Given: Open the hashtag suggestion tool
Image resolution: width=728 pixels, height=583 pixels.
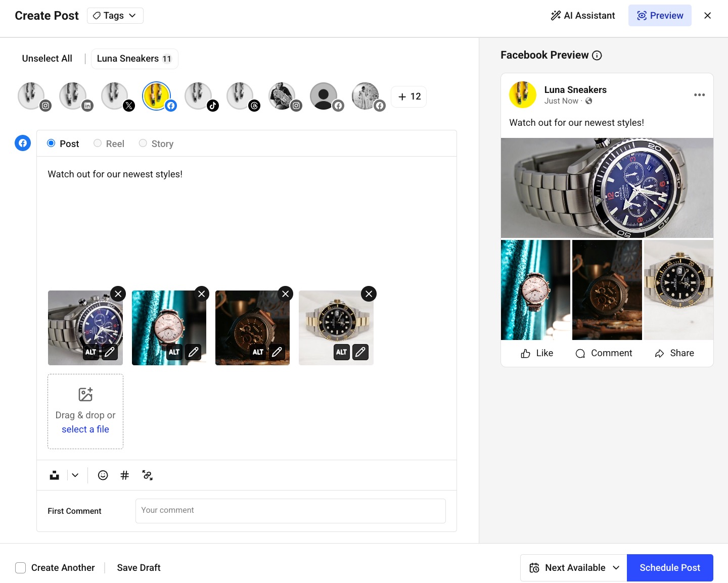Looking at the screenshot, I should 125,475.
